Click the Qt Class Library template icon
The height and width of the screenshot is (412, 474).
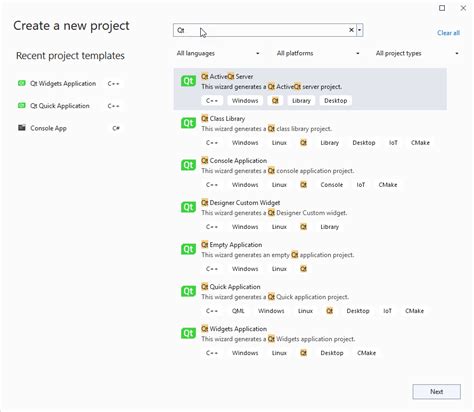coord(188,123)
